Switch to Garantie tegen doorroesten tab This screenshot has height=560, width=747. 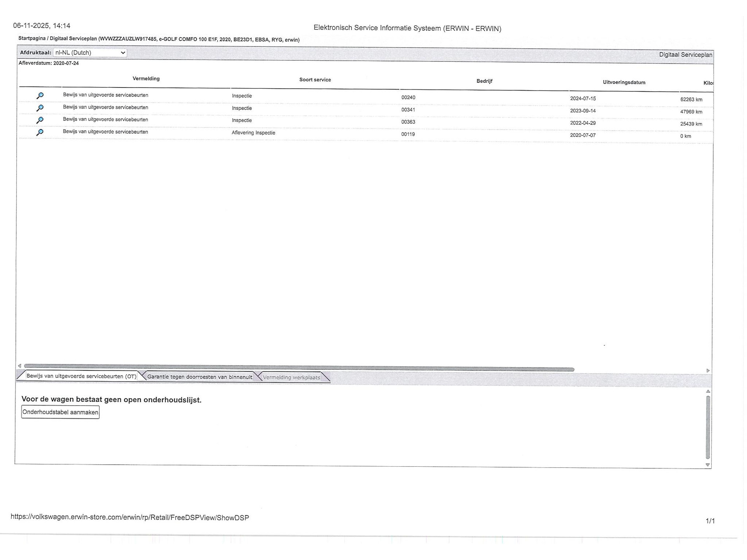click(x=200, y=377)
